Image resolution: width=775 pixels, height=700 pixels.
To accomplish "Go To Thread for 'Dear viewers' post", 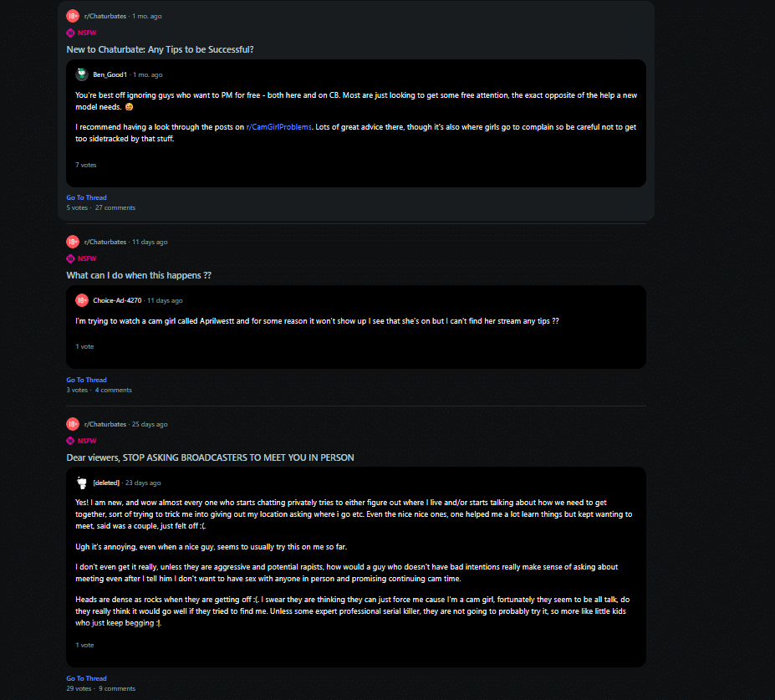I will pyautogui.click(x=87, y=678).
